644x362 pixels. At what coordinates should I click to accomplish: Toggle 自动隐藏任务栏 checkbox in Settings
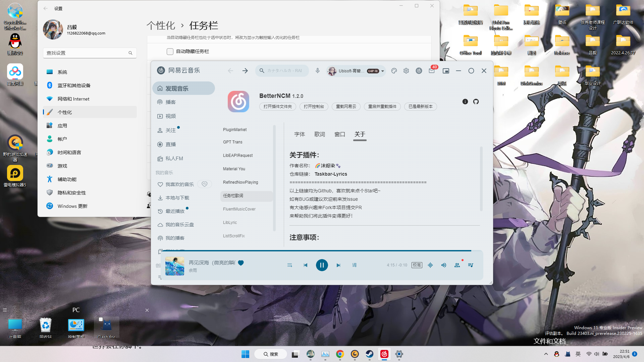[x=170, y=51]
